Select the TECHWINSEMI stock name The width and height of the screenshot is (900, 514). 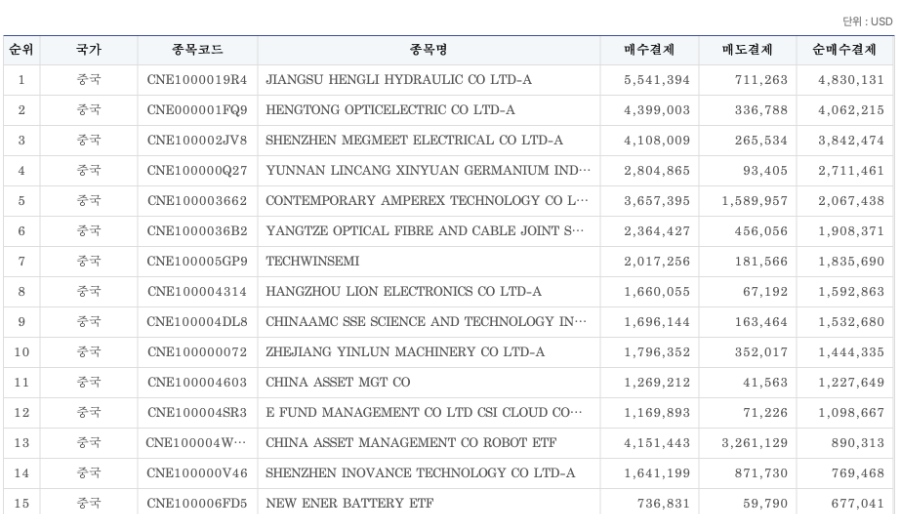click(312, 262)
